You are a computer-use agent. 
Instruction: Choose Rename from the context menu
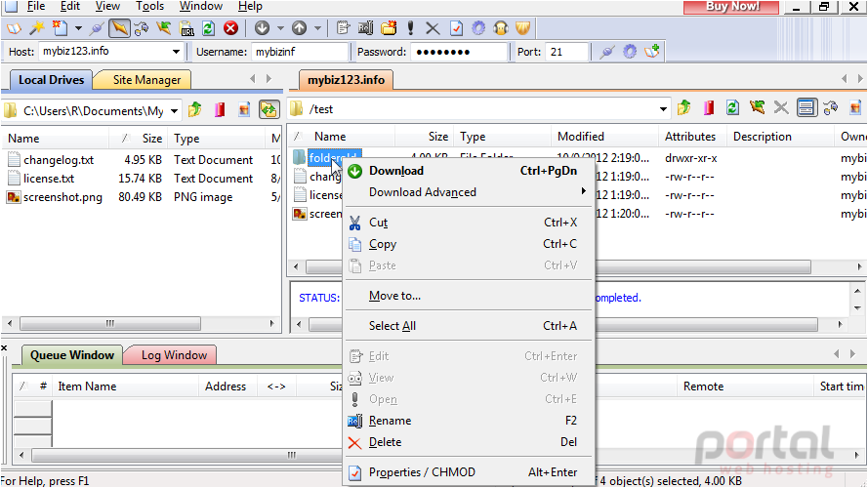click(469, 421)
